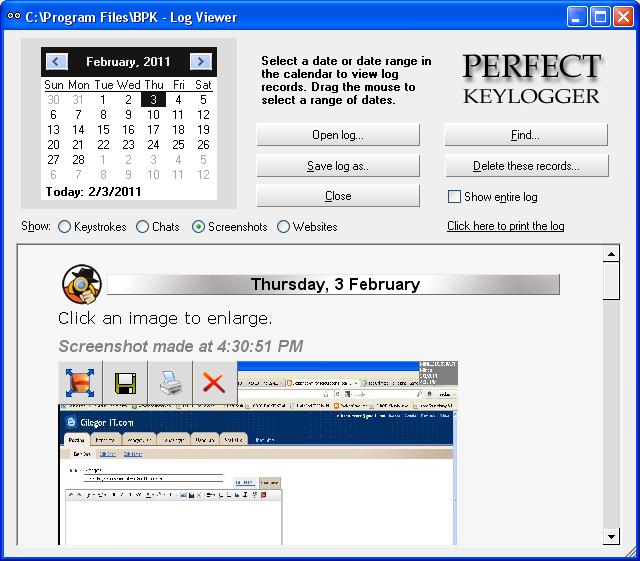Screen dimensions: 640x561
Task: Enable the Show entire log checkbox
Action: coord(454,196)
